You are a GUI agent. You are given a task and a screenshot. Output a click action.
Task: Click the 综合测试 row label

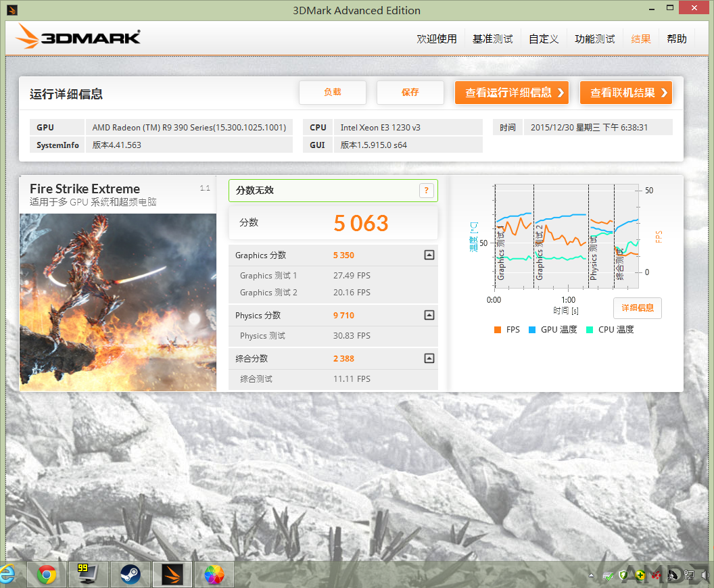tap(256, 378)
